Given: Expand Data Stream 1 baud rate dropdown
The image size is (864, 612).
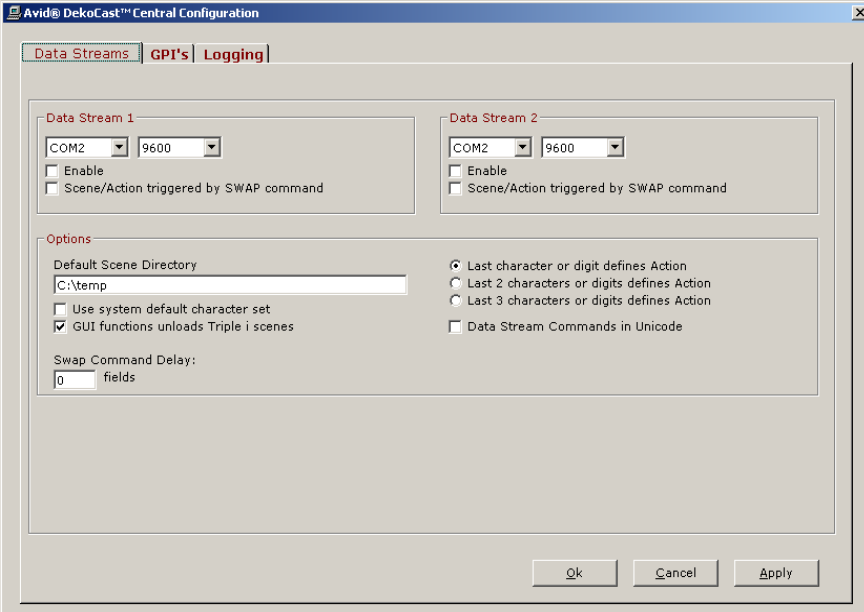Looking at the screenshot, I should 212,147.
